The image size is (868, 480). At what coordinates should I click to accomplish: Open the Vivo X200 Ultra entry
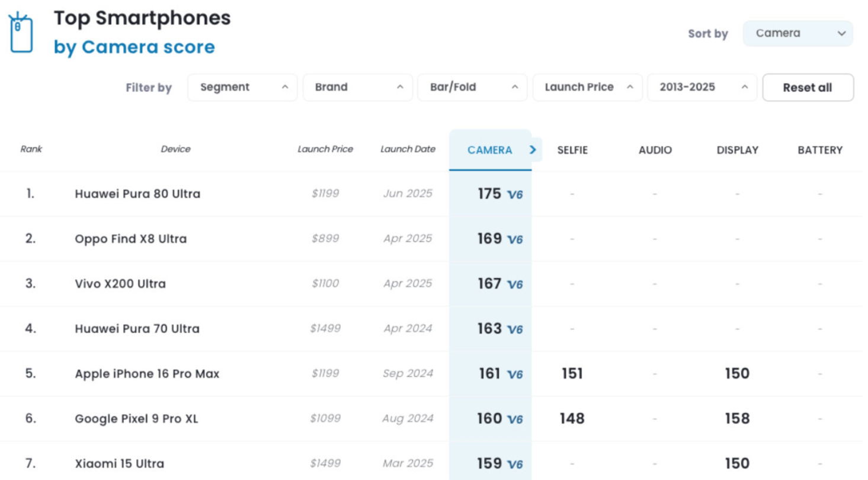tap(120, 284)
